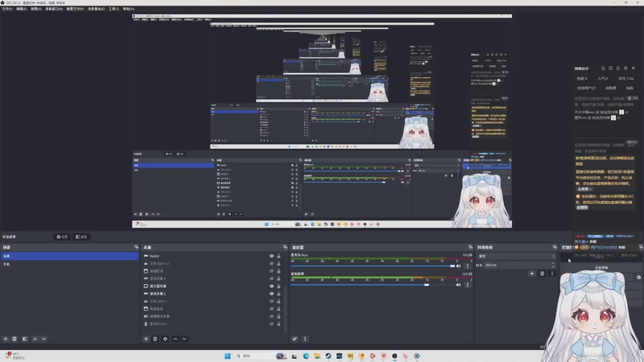Show the 麦克风/Aux source via eye icon
Screen dimensions: 644x362
271,324
